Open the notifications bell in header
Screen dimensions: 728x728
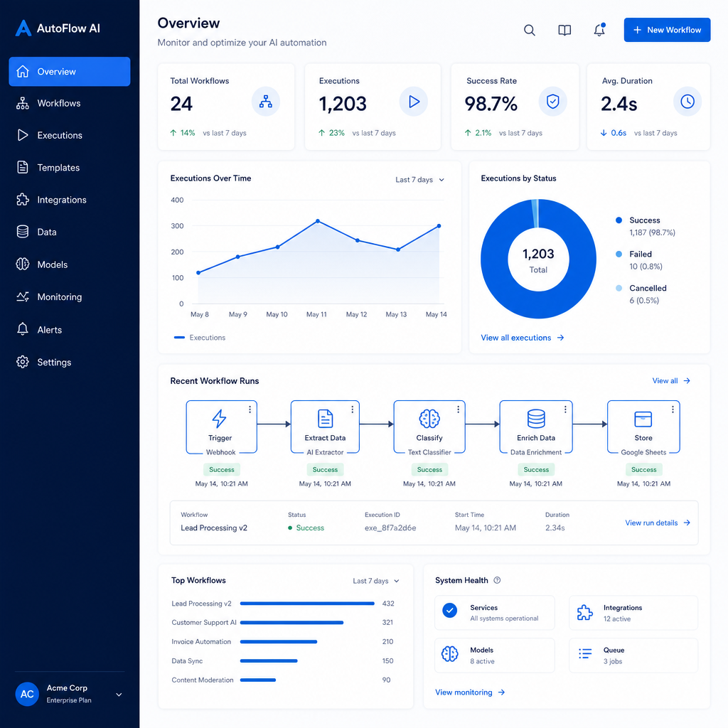click(599, 30)
